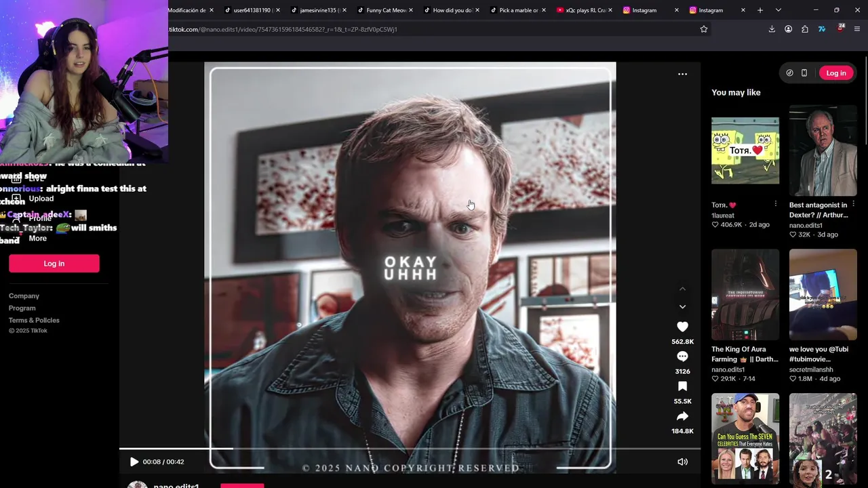Click '© 2025 TikTok' text in sidebar
This screenshot has height=488, width=868.
28,331
